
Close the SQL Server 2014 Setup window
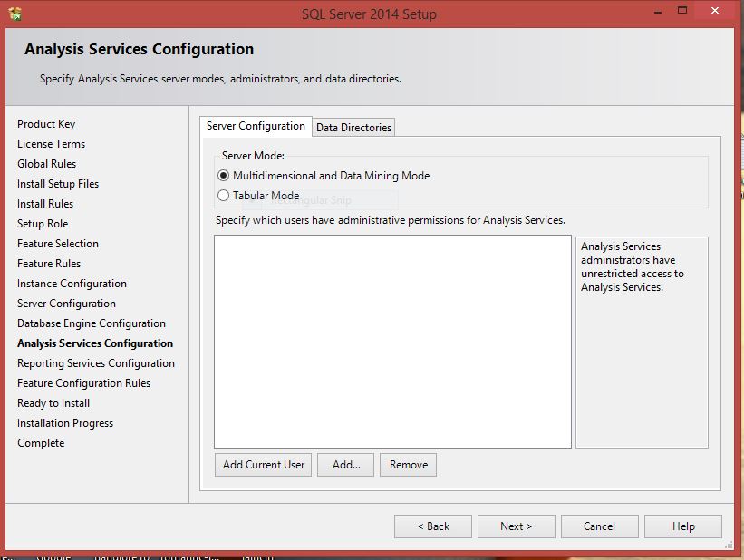pyautogui.click(x=716, y=11)
